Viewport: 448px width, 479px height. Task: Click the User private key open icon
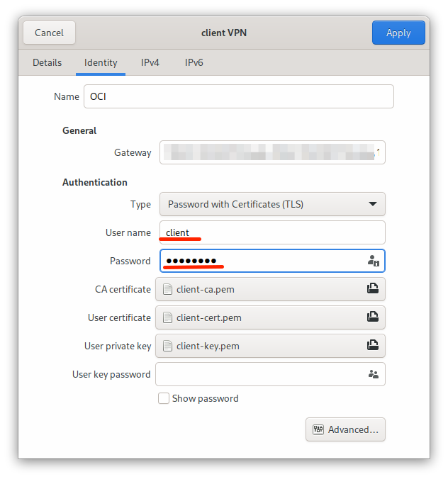click(x=372, y=346)
